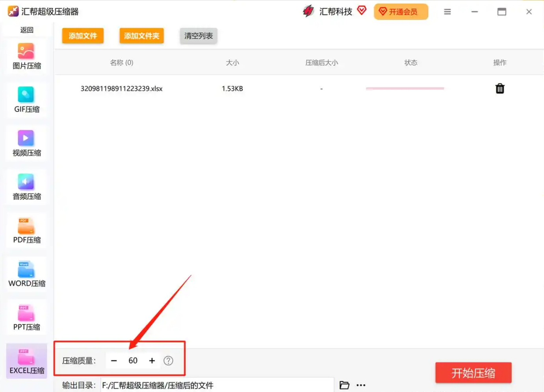Viewport: 544px width, 392px height.
Task: Click the 名称 (0) column header
Action: coord(122,63)
